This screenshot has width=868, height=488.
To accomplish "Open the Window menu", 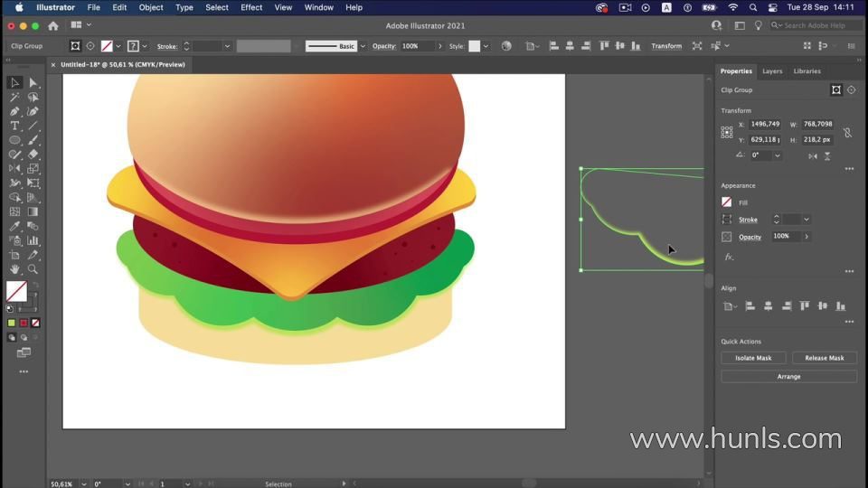I will [319, 8].
